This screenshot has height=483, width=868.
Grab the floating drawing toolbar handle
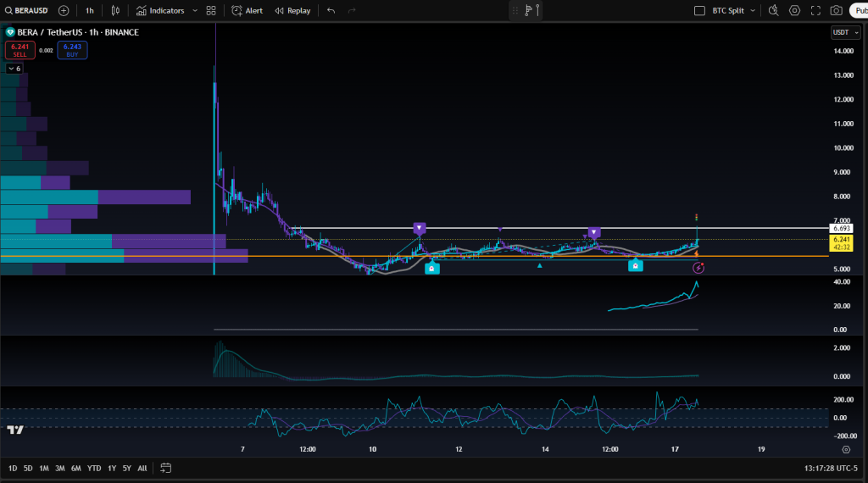coord(515,10)
